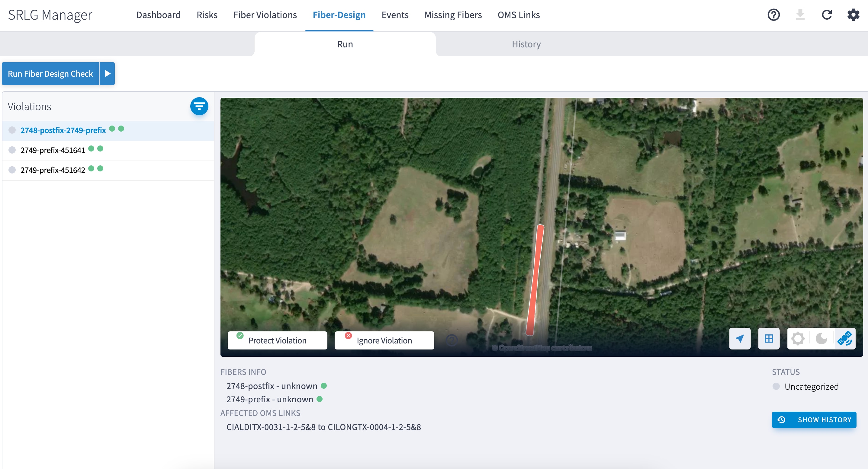
Task: Open the help question mark icon
Action: pyautogui.click(x=774, y=15)
